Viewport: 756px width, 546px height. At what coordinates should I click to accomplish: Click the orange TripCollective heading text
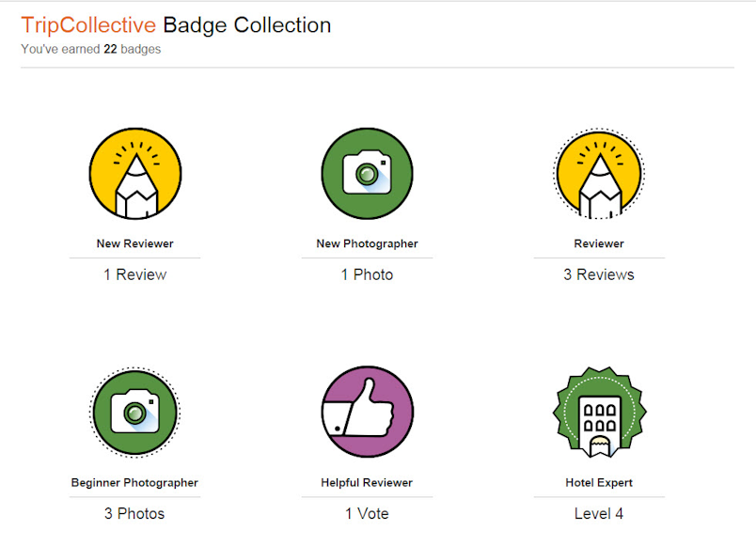[x=88, y=25]
